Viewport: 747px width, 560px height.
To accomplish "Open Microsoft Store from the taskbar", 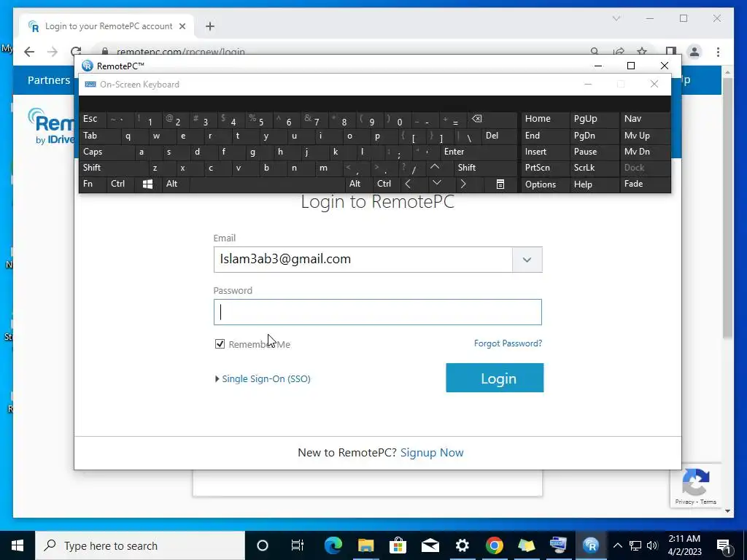I will 398,545.
